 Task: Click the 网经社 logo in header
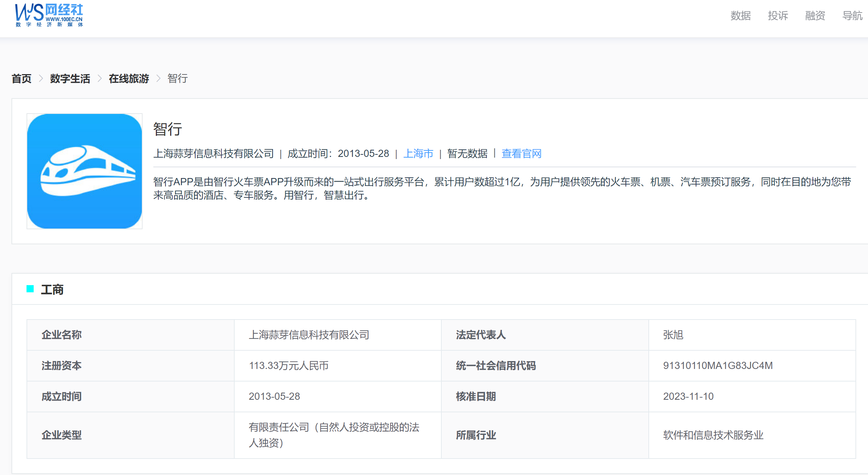49,15
